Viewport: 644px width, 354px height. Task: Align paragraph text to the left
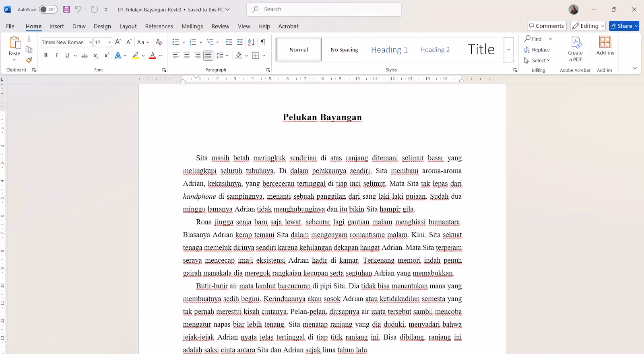(176, 56)
